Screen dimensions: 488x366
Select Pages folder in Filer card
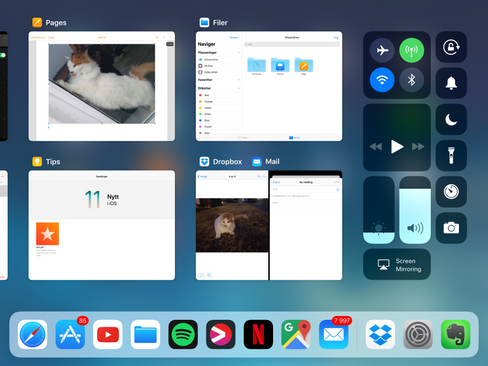coord(304,66)
